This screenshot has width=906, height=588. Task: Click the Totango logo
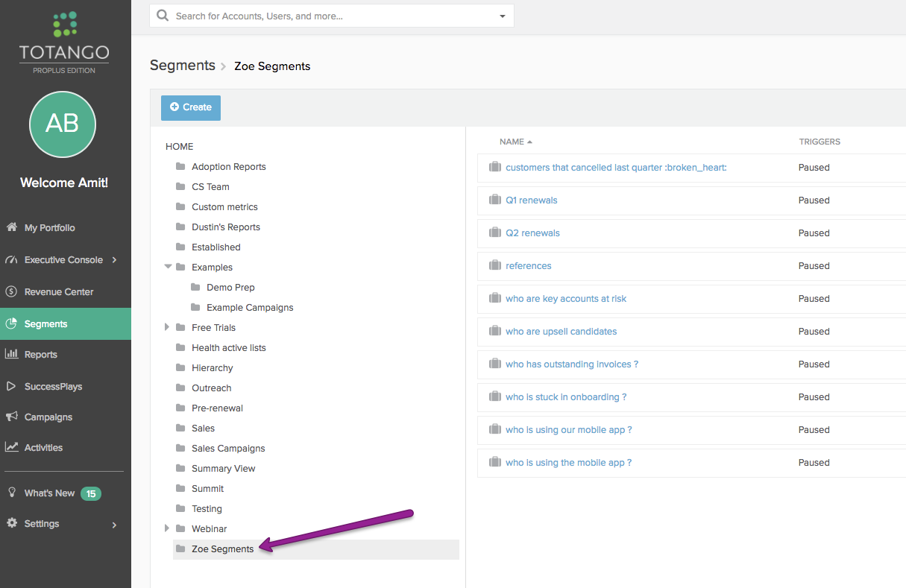(64, 42)
